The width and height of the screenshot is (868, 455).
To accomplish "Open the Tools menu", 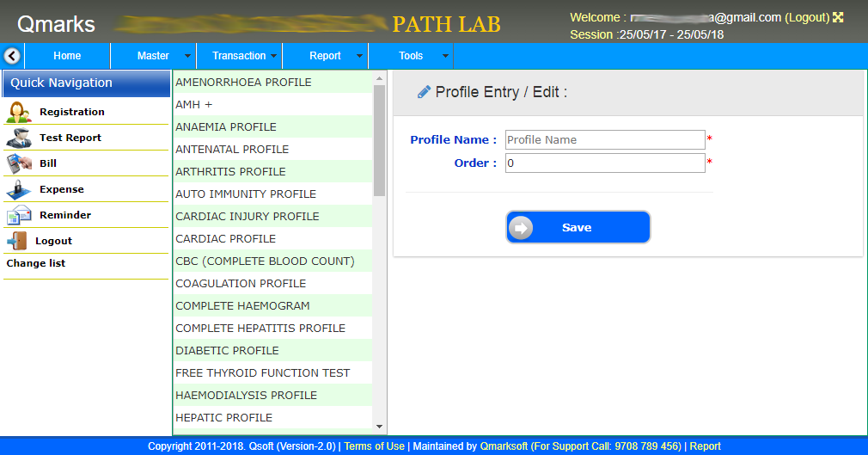I will [x=411, y=56].
